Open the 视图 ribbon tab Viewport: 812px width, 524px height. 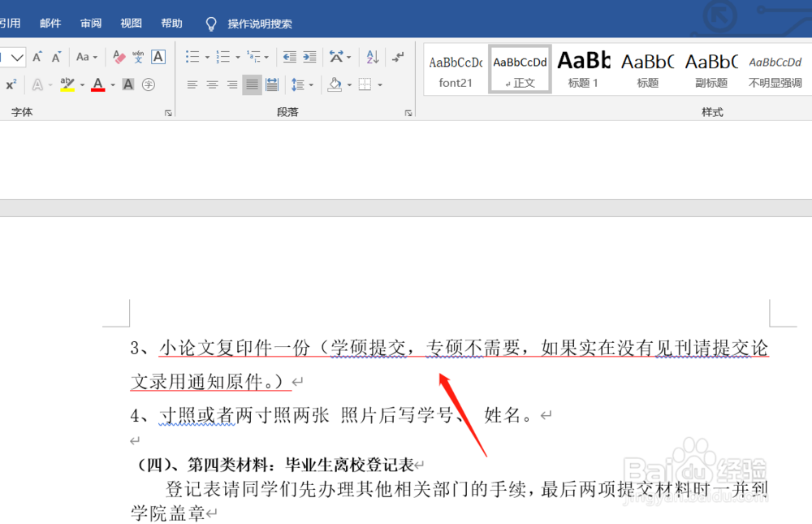[131, 23]
